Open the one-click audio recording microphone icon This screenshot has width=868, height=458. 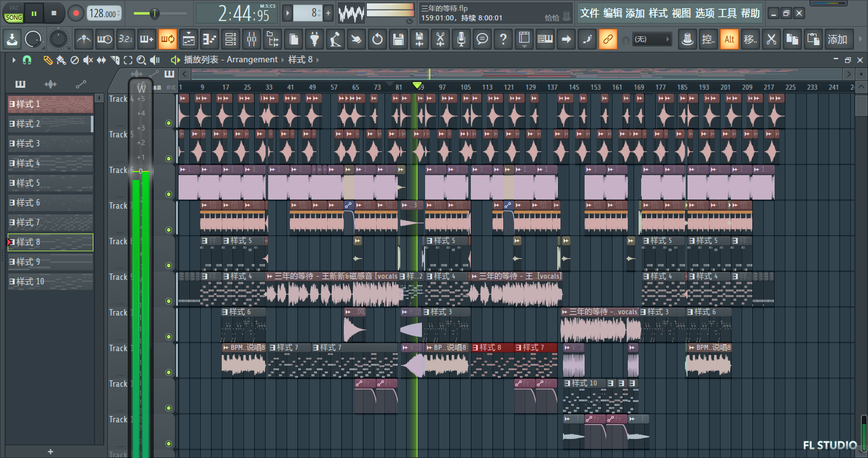pyautogui.click(x=461, y=39)
